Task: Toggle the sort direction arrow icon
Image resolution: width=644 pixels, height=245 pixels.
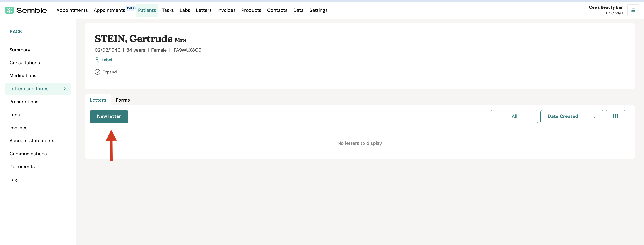Action: tap(594, 116)
